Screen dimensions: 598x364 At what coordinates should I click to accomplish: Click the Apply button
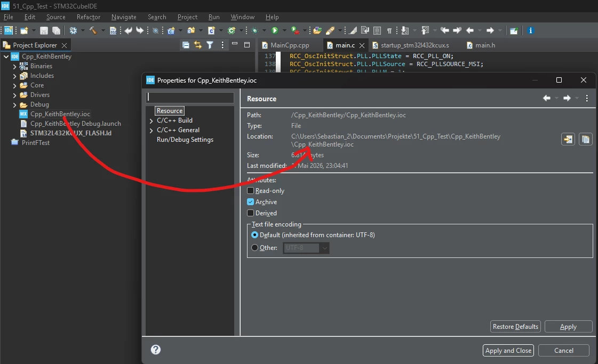click(568, 327)
